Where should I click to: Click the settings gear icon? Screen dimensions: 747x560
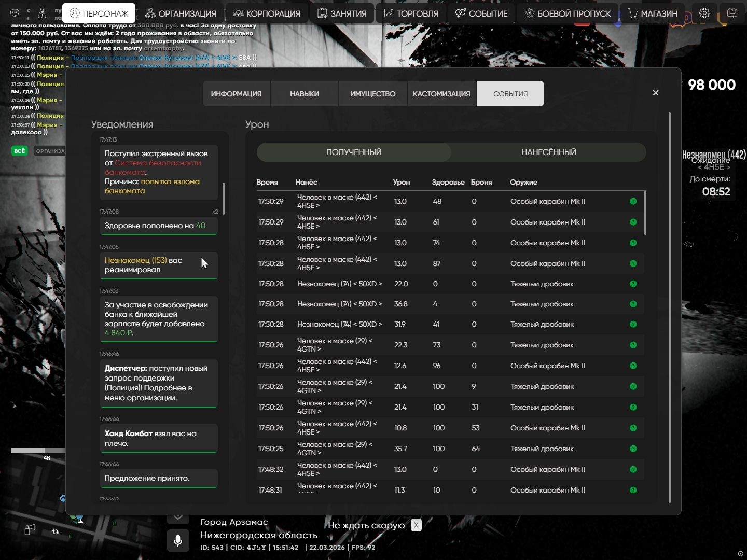704,13
